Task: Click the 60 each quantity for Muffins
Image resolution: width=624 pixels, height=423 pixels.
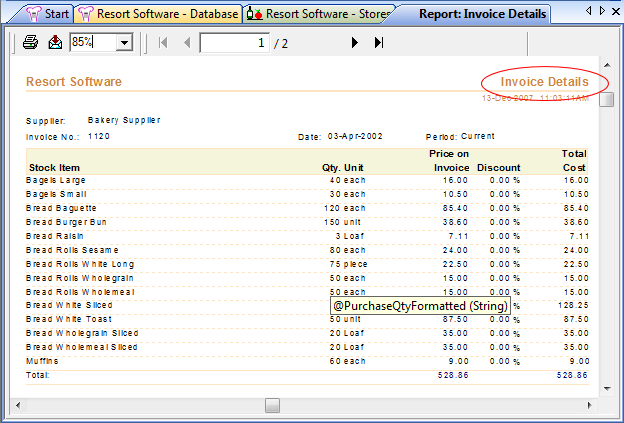Action: tap(347, 361)
